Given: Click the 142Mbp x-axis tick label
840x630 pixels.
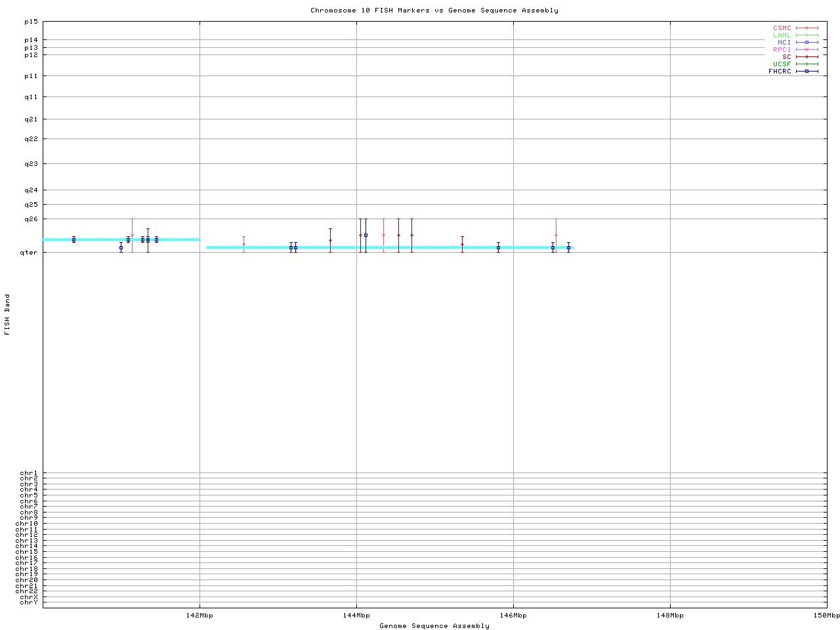Looking at the screenshot, I should [199, 616].
